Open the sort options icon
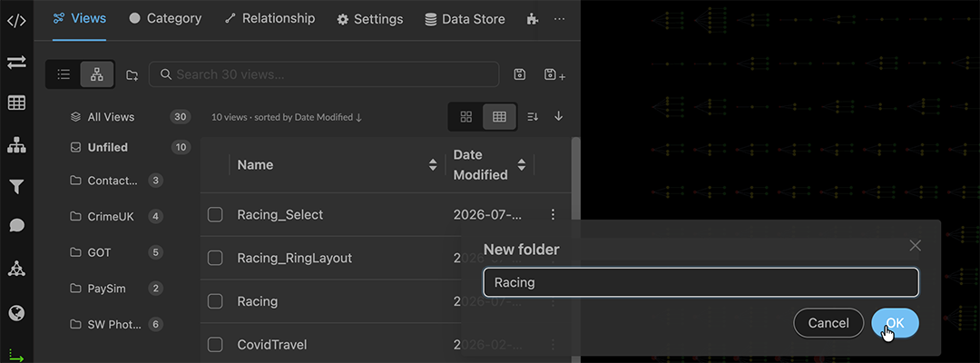The width and height of the screenshot is (980, 363). pos(533,117)
